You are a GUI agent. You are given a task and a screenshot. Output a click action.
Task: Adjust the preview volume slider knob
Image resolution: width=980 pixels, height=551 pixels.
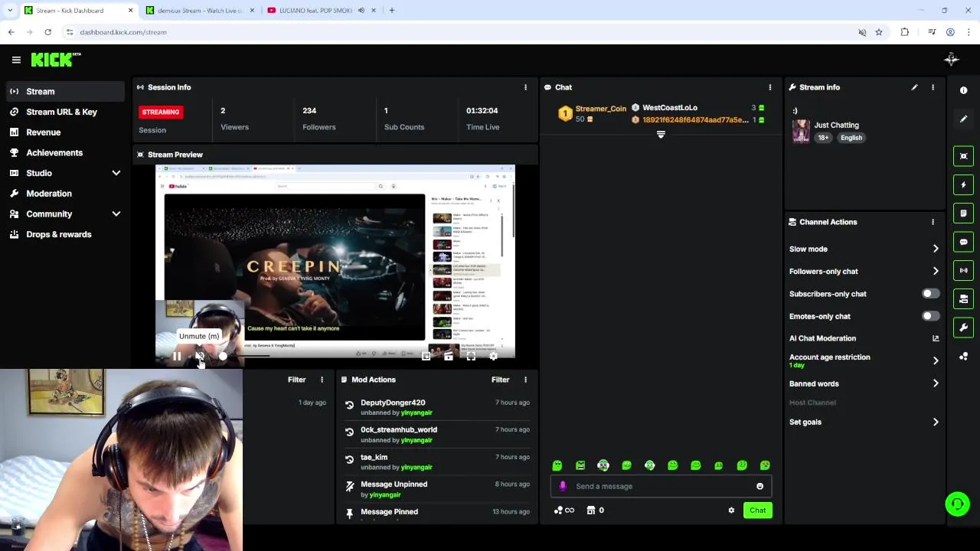[223, 356]
